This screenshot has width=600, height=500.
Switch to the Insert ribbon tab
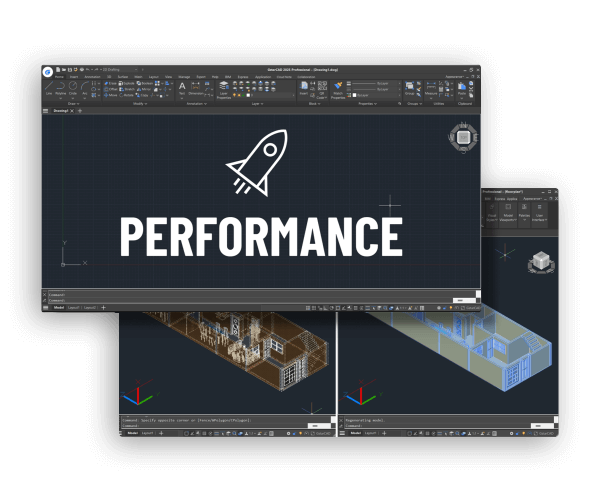coord(75,77)
